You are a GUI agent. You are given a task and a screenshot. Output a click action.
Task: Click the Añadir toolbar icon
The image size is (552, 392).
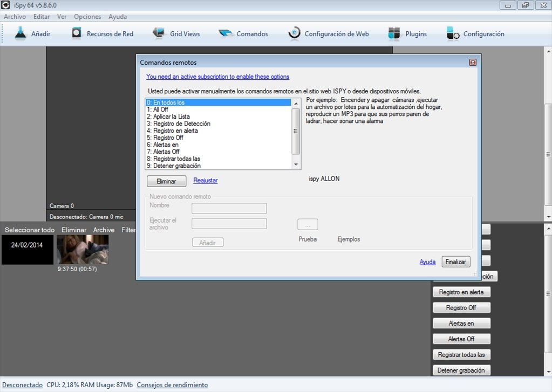[x=21, y=33]
